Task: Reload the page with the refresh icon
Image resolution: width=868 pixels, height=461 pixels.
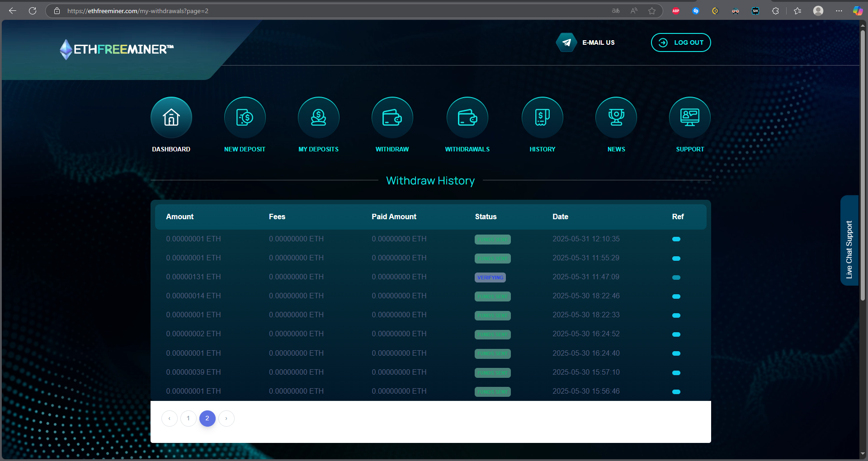Action: (x=33, y=11)
